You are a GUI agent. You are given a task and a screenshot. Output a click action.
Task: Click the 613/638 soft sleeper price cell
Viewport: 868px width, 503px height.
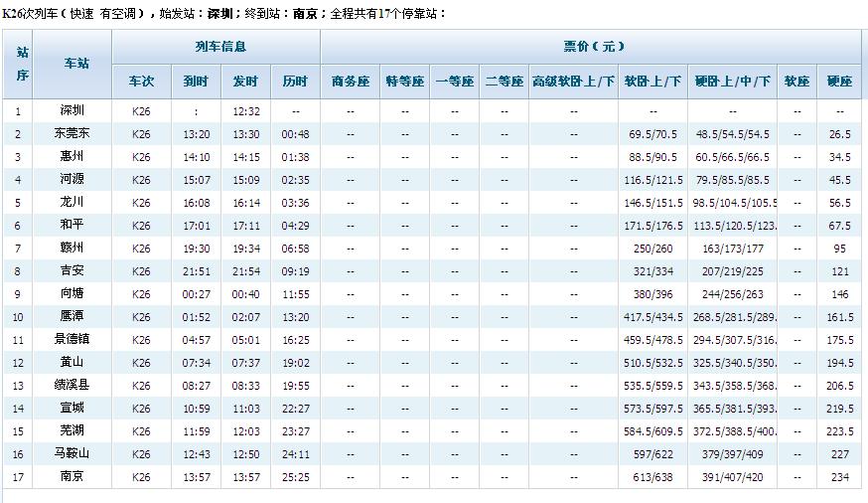click(652, 477)
